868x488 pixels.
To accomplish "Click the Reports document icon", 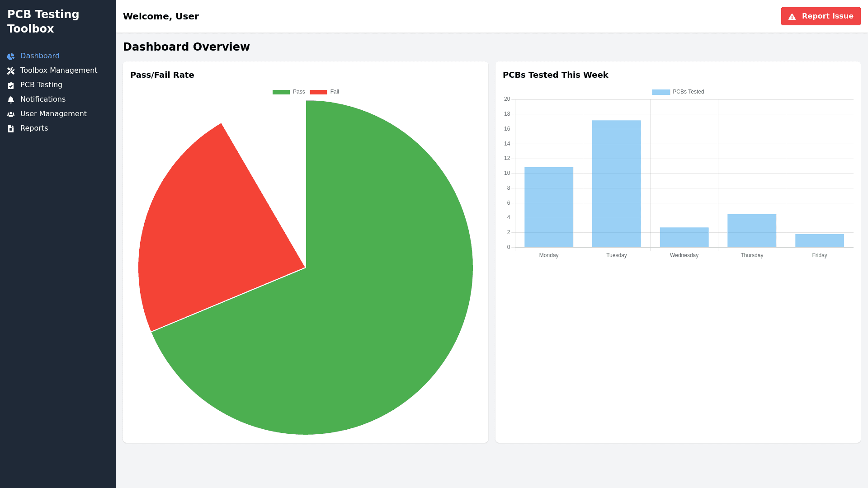I will (x=11, y=129).
